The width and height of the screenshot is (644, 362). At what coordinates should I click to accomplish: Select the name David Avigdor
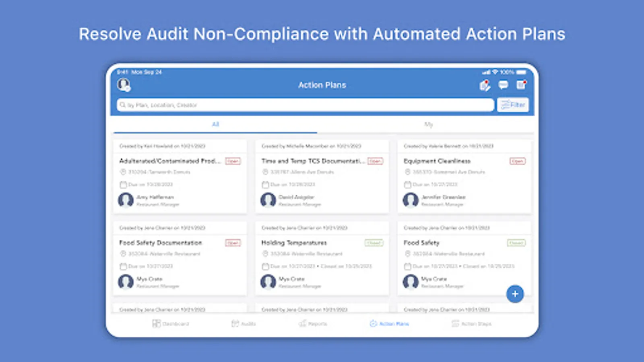(296, 197)
